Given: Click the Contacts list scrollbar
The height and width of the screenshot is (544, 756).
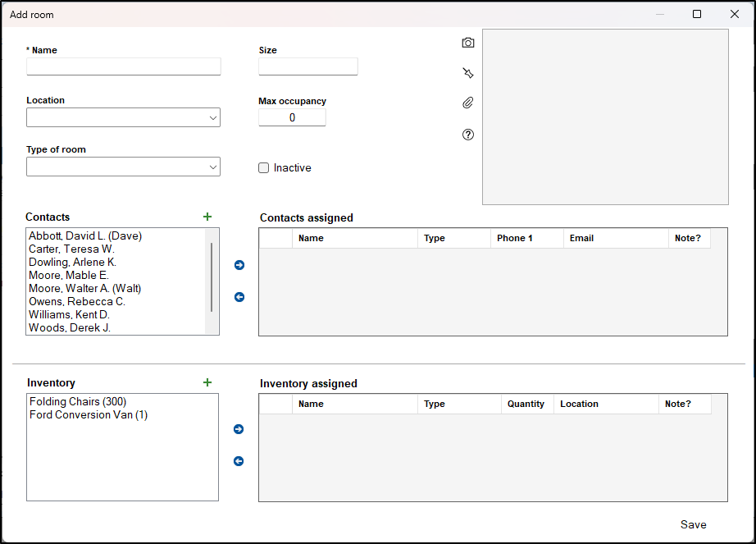Looking at the screenshot, I should point(212,277).
